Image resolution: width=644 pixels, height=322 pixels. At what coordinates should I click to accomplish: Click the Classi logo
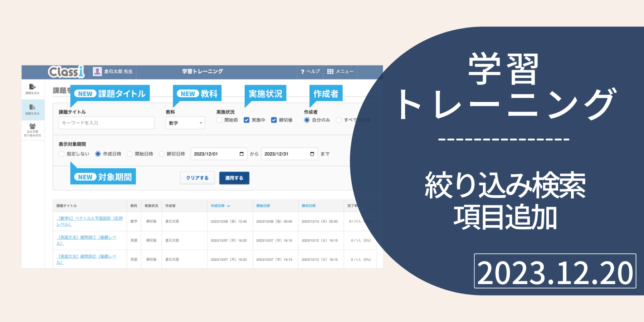click(66, 72)
